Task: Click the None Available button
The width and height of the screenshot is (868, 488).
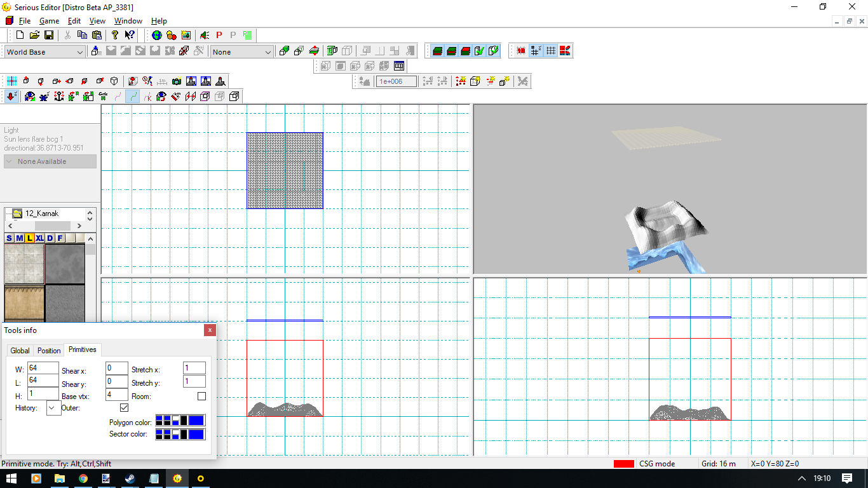Action: pos(50,161)
